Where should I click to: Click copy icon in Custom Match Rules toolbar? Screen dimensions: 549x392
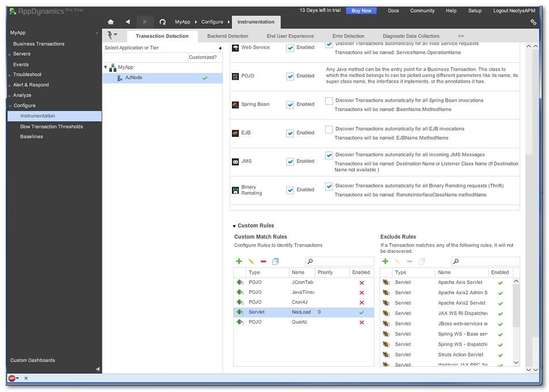pos(276,262)
